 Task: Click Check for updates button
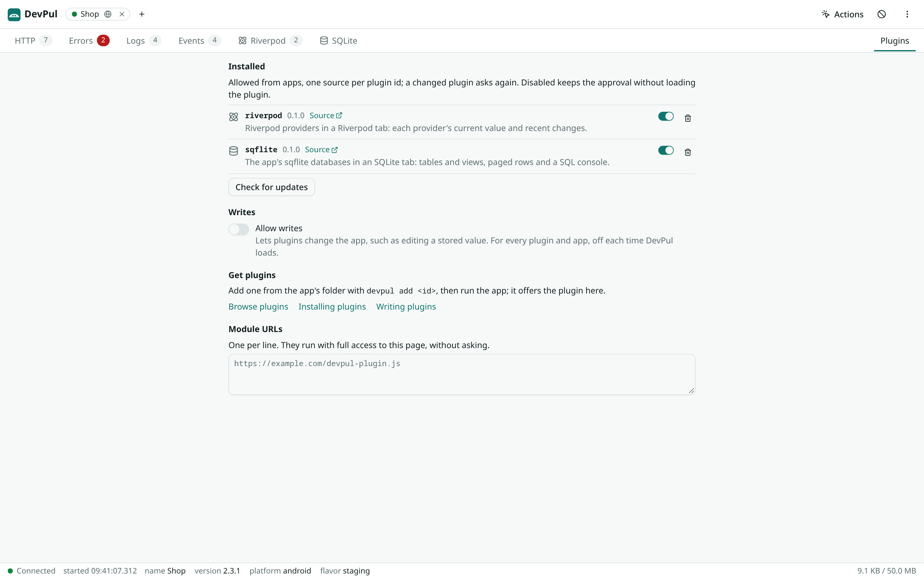point(271,187)
